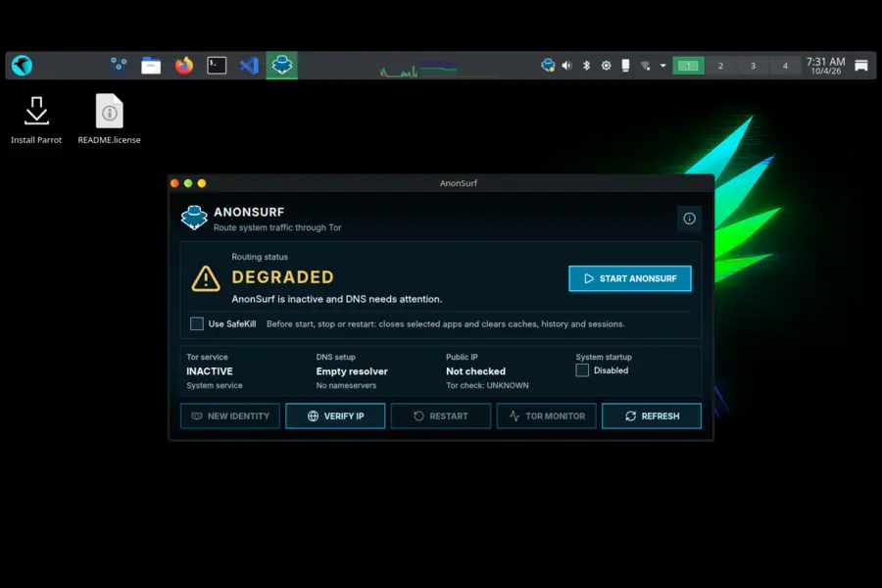The image size is (882, 588).
Task: Launch the file manager from panel
Action: click(151, 66)
